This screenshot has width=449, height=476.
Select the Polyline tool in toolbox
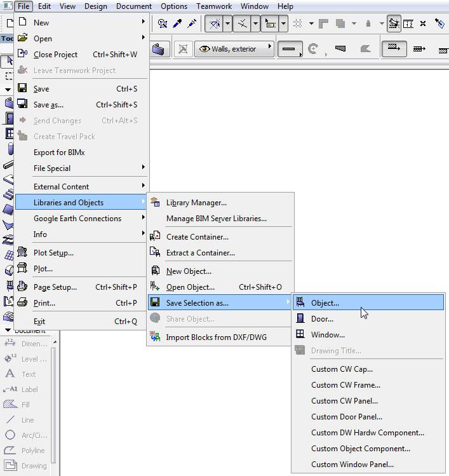[x=24, y=450]
